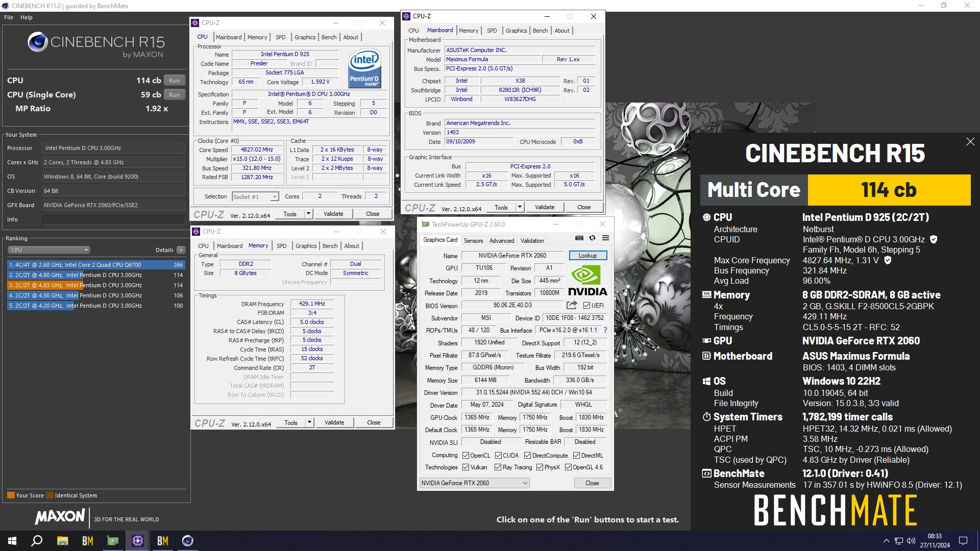Open Windows Search from the taskbar
The height and width of the screenshot is (551, 980).
(37, 541)
